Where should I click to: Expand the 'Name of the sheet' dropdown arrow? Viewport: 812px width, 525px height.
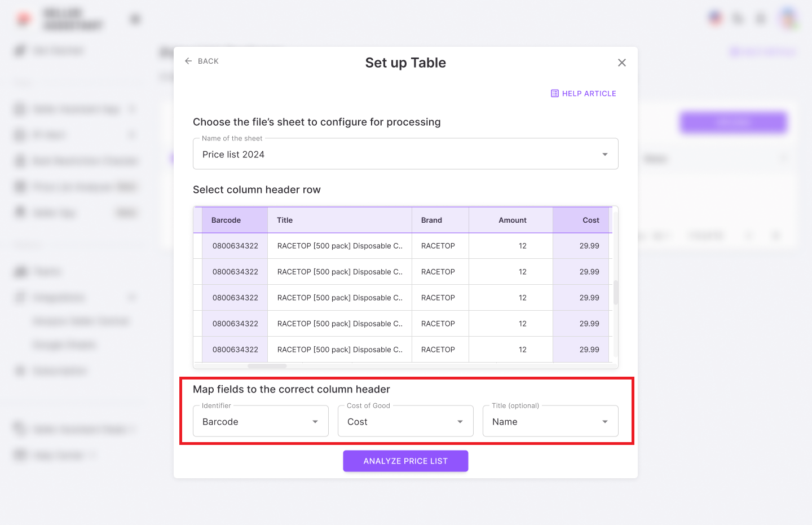[604, 154]
